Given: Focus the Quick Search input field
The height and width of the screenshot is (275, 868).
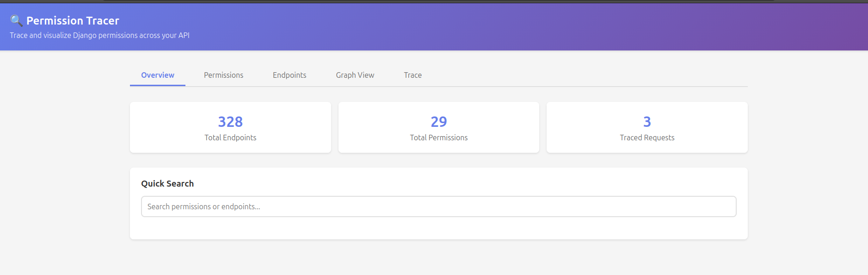Looking at the screenshot, I should tap(438, 206).
